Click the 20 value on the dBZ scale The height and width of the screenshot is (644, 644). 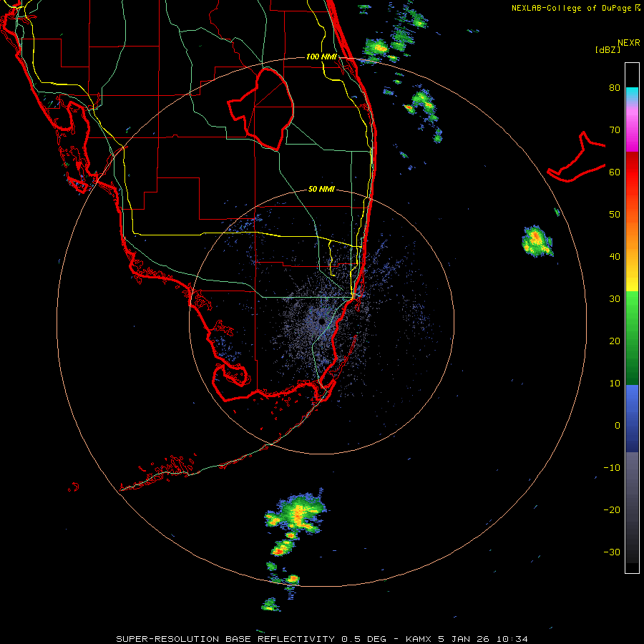(615, 341)
